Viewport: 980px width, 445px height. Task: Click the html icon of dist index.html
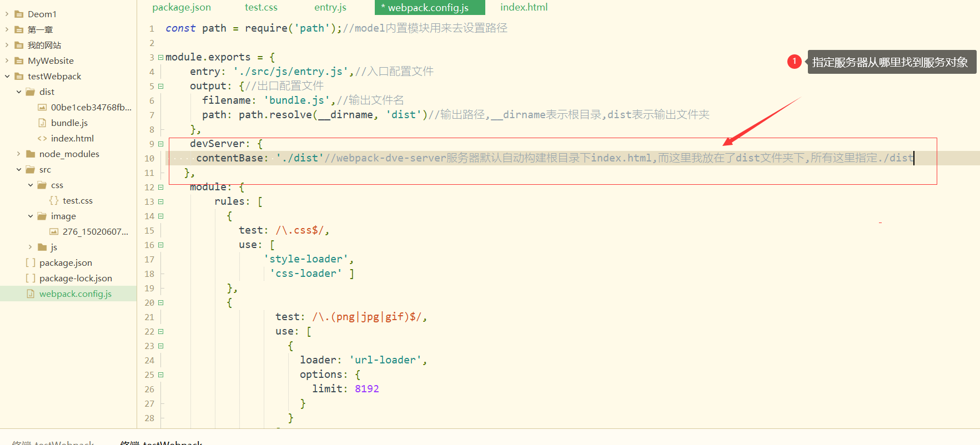(x=42, y=138)
